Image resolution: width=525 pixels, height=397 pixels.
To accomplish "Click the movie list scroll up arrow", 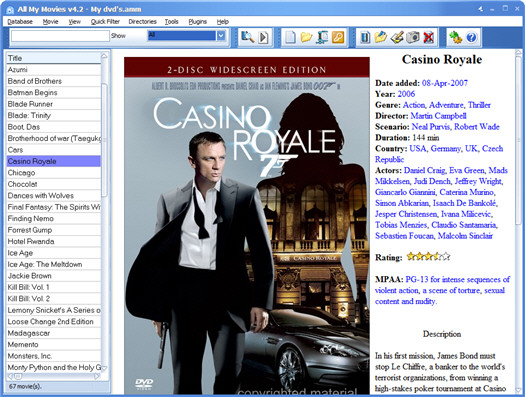I will click(x=104, y=56).
